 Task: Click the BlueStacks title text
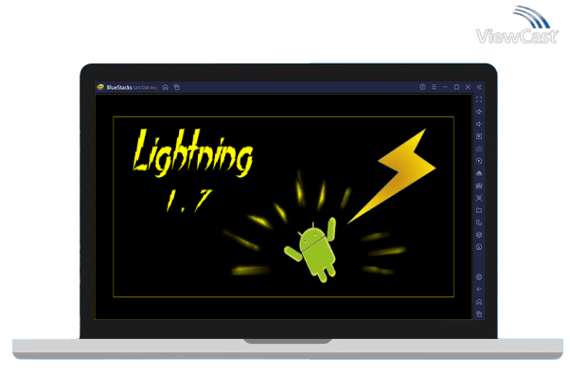[x=119, y=88]
